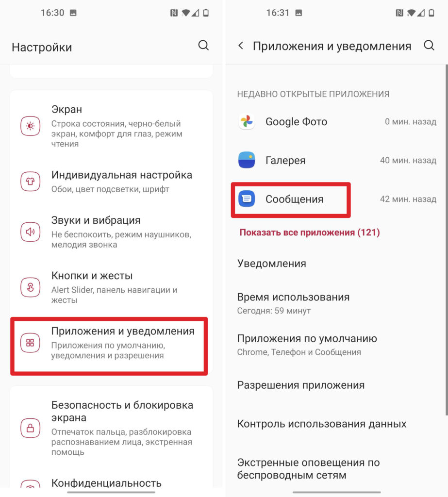
Task: Tap the search icon in Настройки header
Action: coord(203,45)
